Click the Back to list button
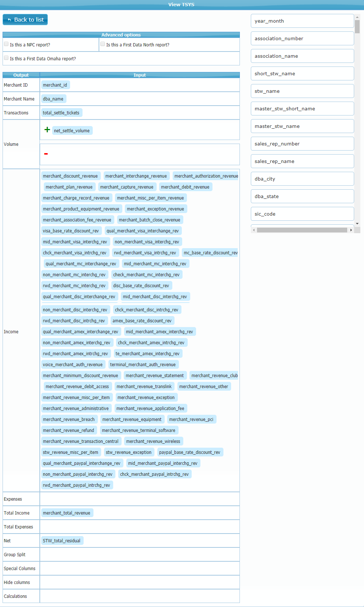364x607 pixels. click(x=25, y=20)
